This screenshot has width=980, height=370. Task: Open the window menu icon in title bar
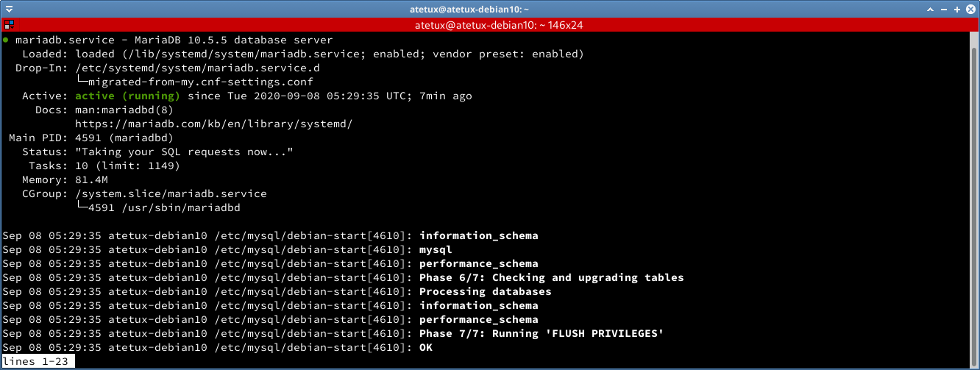pyautogui.click(x=8, y=8)
